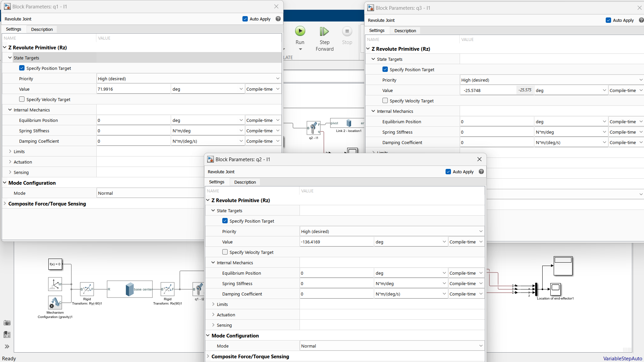This screenshot has height=362, width=644.
Task: Toggle Auto Apply in the q3 dialog
Action: 608,20
